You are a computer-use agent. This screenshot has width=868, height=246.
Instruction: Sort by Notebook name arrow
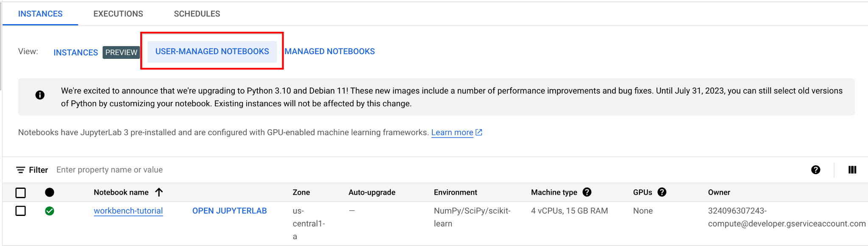[x=159, y=192]
